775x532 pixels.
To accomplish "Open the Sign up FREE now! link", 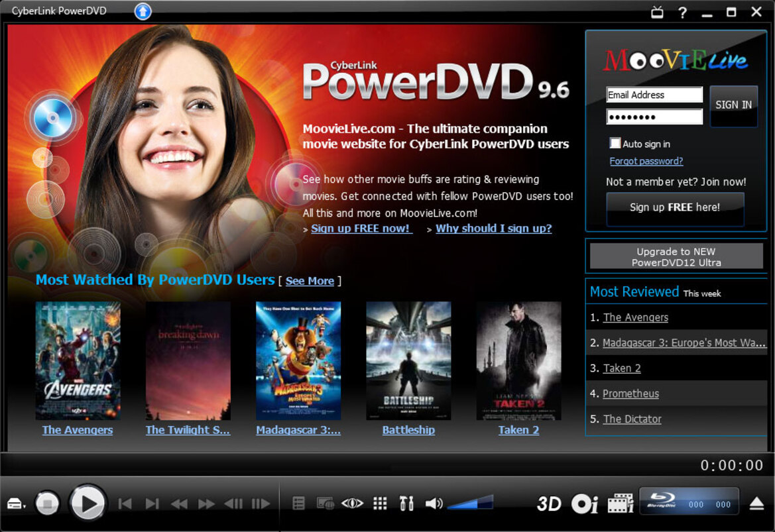I will coord(361,229).
